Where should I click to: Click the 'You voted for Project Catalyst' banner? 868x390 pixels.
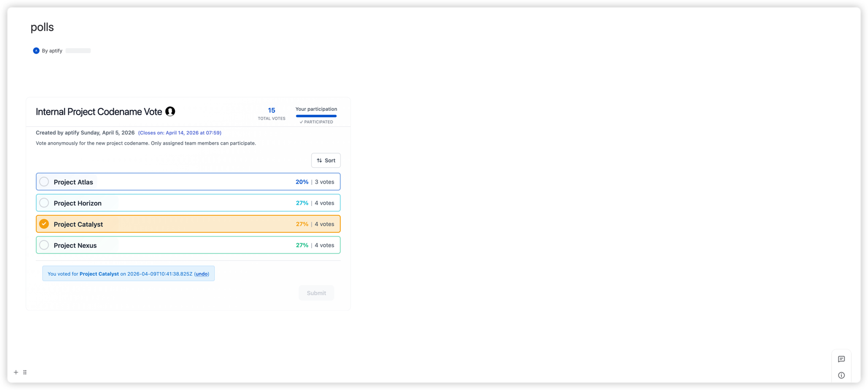pyautogui.click(x=128, y=273)
